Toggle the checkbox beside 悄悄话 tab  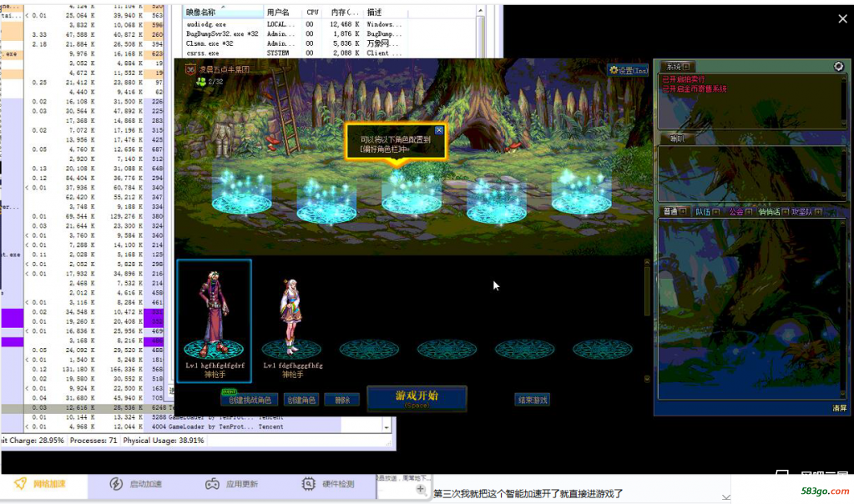(x=786, y=212)
